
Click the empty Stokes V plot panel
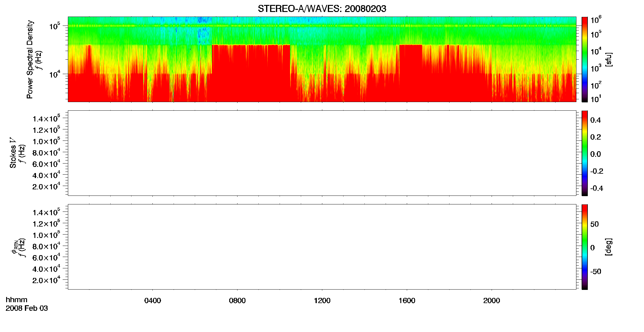point(322,153)
